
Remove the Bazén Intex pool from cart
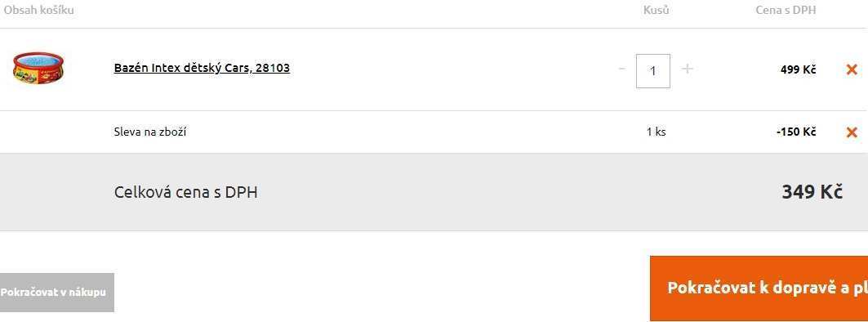852,69
